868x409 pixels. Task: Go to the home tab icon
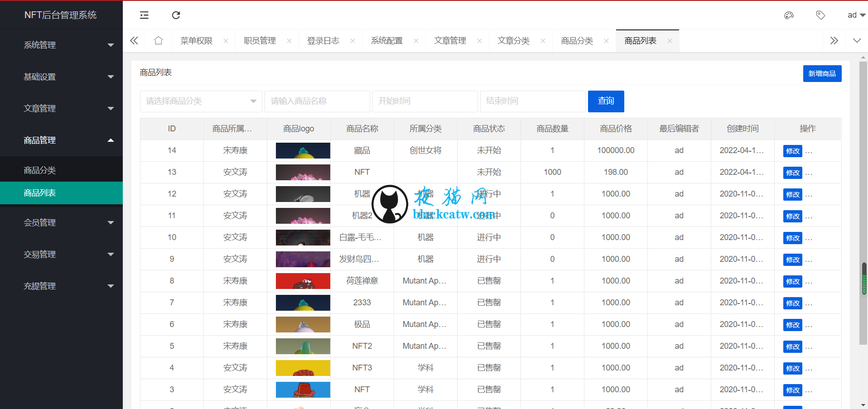158,41
